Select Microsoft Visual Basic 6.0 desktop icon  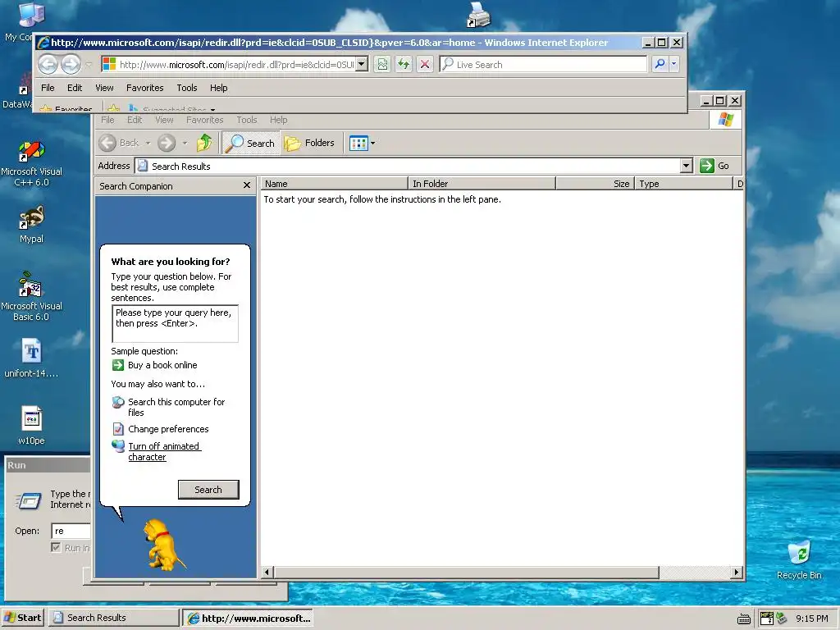coord(32,296)
